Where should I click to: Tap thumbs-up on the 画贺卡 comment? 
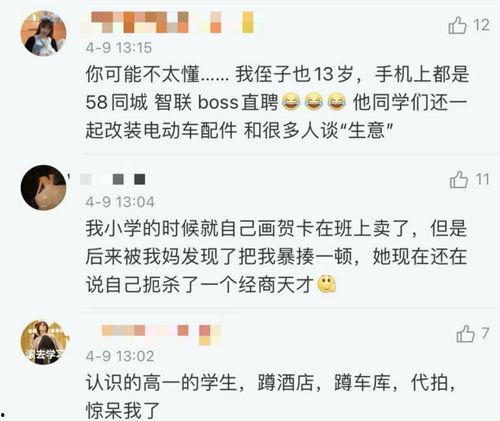tap(459, 180)
